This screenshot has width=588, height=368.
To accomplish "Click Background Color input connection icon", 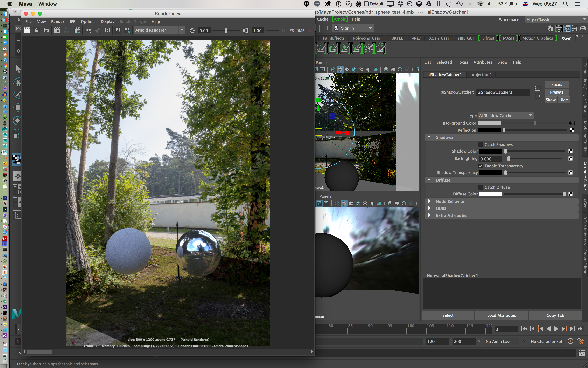I will tap(572, 123).
